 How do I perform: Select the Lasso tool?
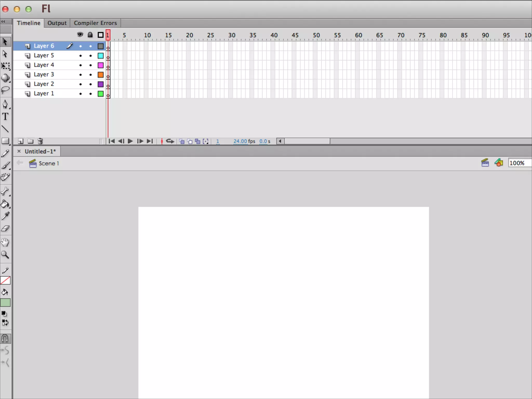pyautogui.click(x=5, y=90)
